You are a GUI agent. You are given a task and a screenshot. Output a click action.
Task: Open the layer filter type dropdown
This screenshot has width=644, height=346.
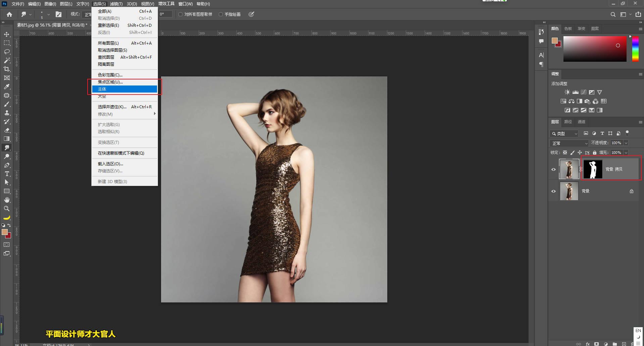tap(564, 133)
